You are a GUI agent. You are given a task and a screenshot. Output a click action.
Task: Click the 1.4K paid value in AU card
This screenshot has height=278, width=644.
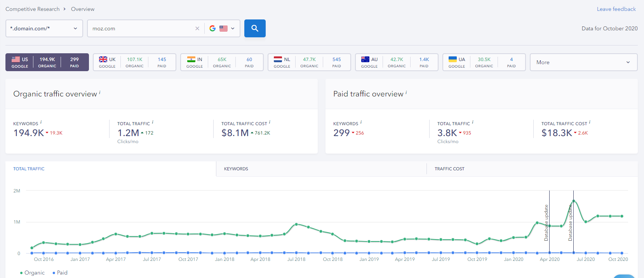(424, 59)
